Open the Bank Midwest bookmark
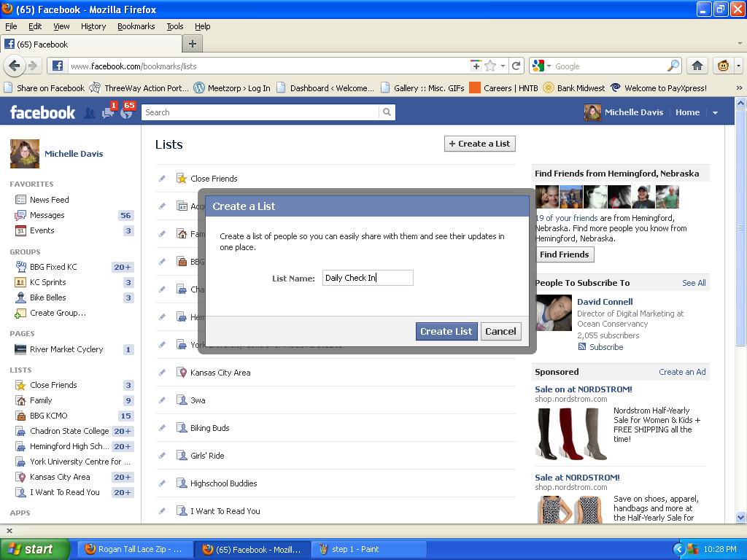The height and width of the screenshot is (560, 747). point(574,88)
